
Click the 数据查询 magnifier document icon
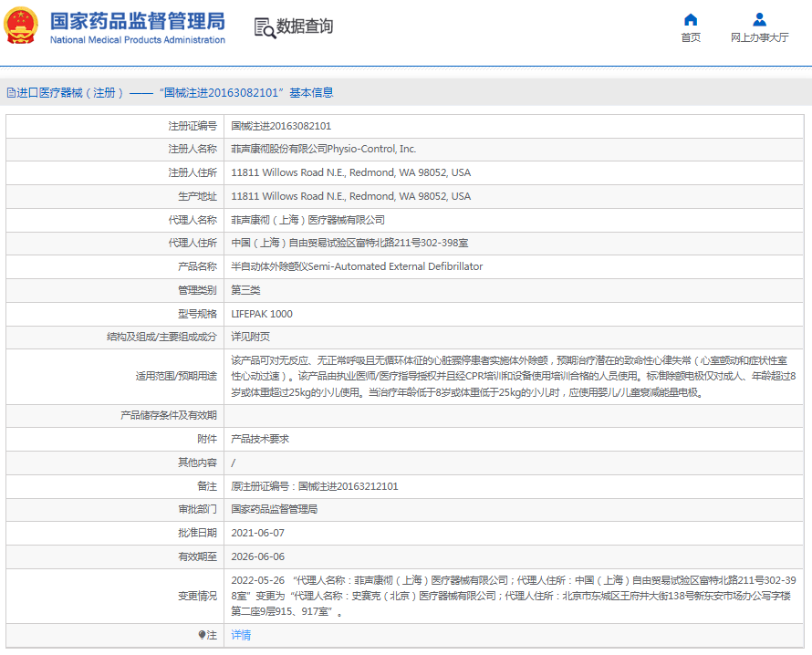coord(264,27)
